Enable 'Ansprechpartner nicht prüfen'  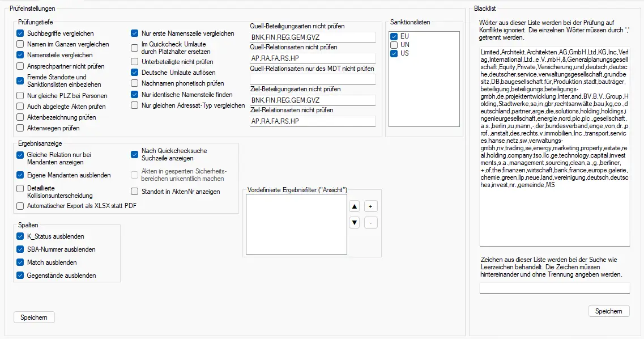tap(20, 66)
